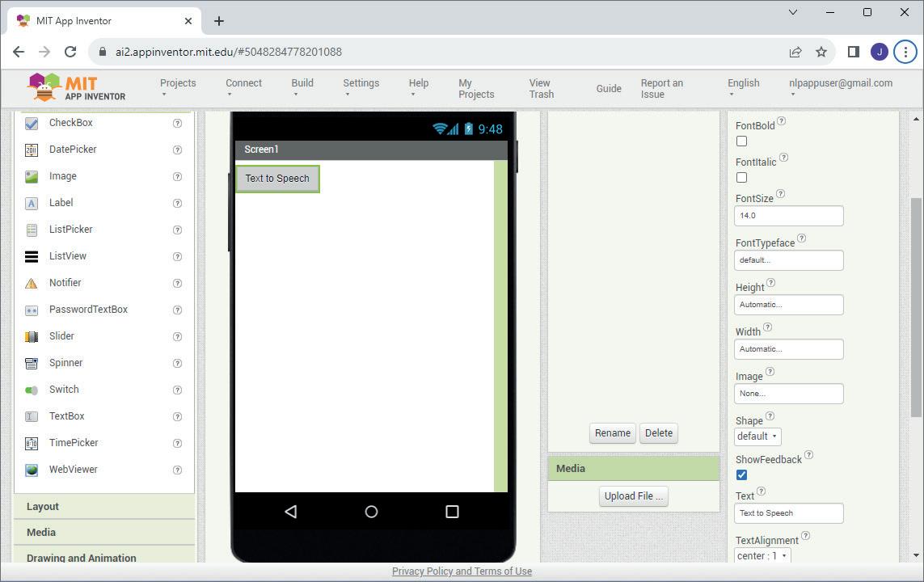
Task: Select the WebViewer component icon
Action: pyautogui.click(x=32, y=470)
